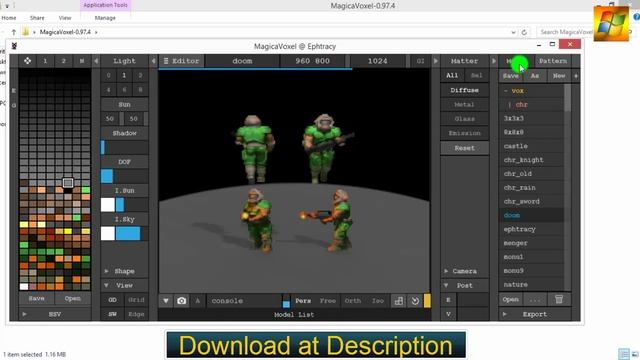Open the Explorer Manage ribbon tab
This screenshot has width=640, height=360.
[x=105, y=18]
